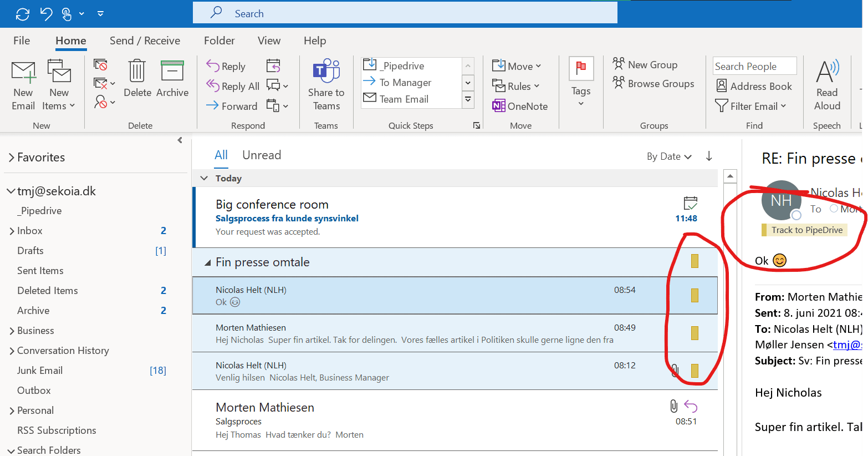Open the Filter Email dropdown
Viewport: 868px width, 456px height.
750,105
